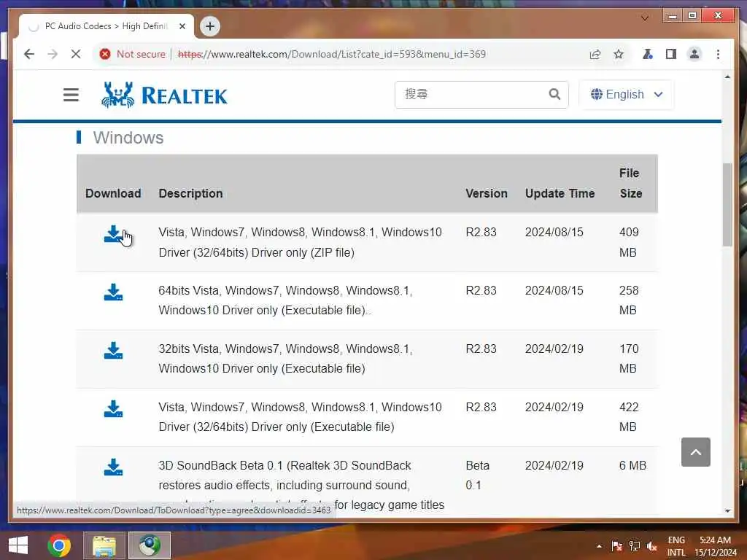Click the Description column header
Viewport: 747px width, 560px height.
[x=190, y=193]
